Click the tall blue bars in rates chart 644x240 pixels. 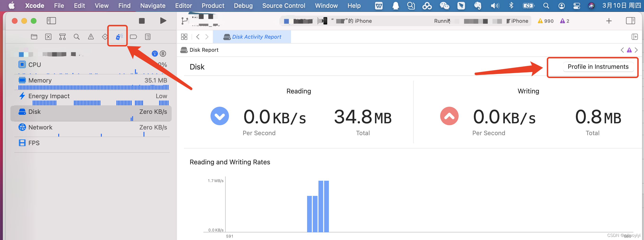[323, 206]
